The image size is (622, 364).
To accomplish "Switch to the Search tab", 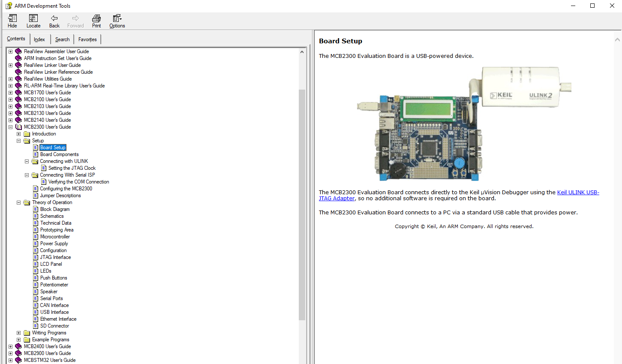I will tap(62, 39).
